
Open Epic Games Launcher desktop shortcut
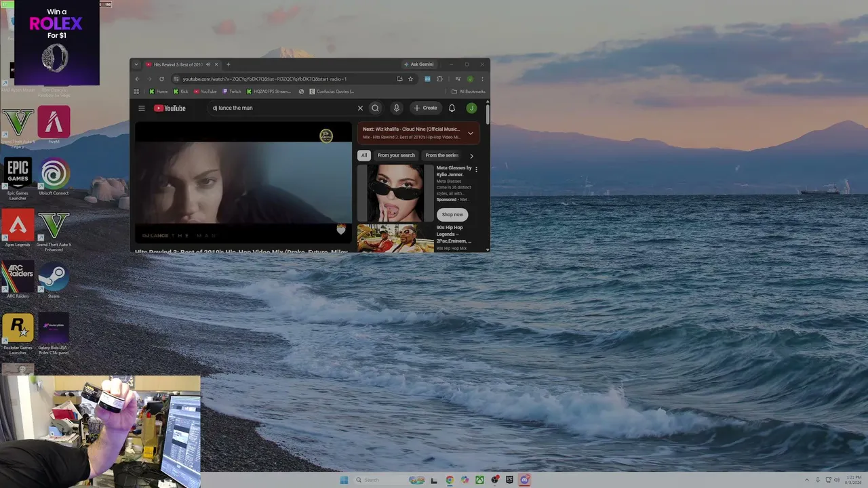coord(18,179)
